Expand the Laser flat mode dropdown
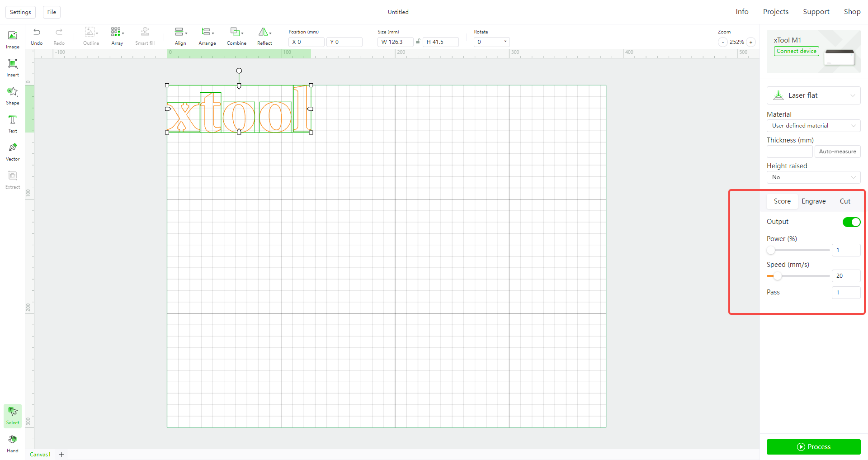The height and width of the screenshot is (460, 868). pos(813,95)
